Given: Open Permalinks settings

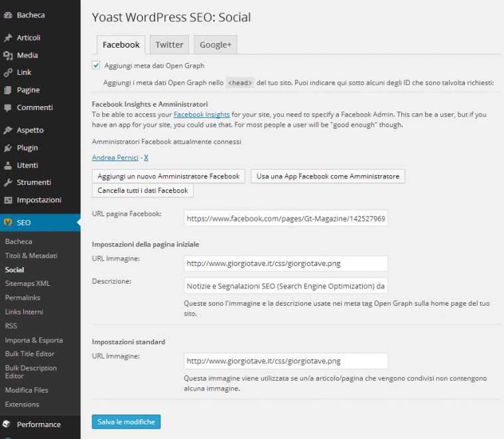Looking at the screenshot, I should [23, 298].
